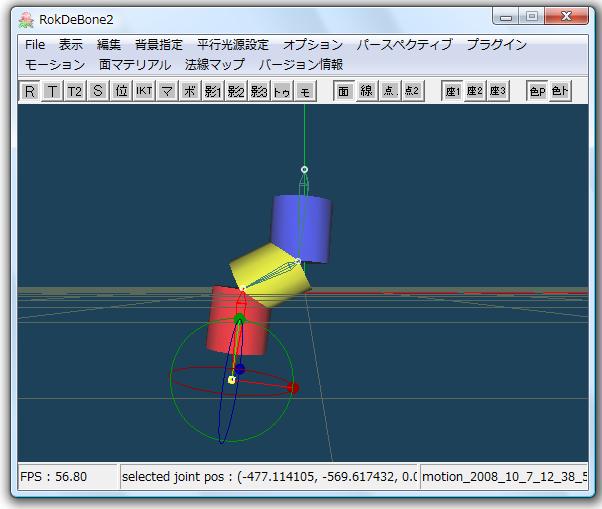Image resolution: width=602 pixels, height=509 pixels.
Task: Open the 表示 menu
Action: pos(71,45)
